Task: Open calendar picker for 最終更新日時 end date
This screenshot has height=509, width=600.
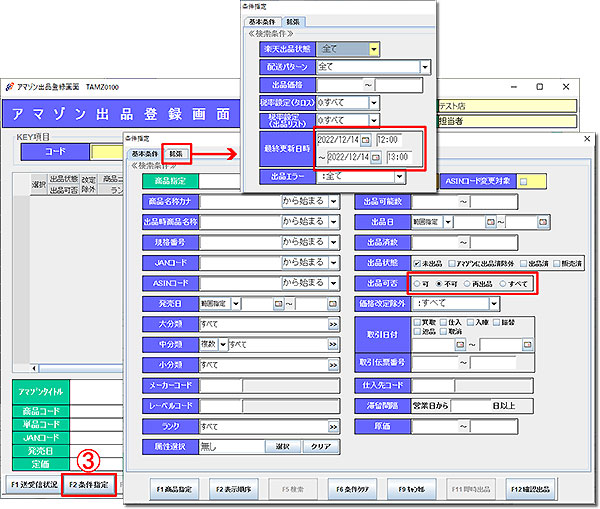Action: click(x=377, y=157)
